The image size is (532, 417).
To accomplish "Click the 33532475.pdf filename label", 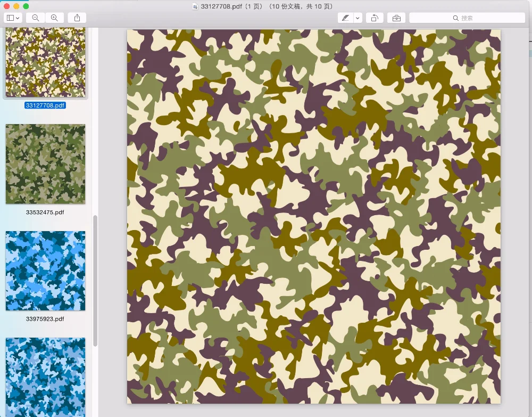I will click(45, 212).
